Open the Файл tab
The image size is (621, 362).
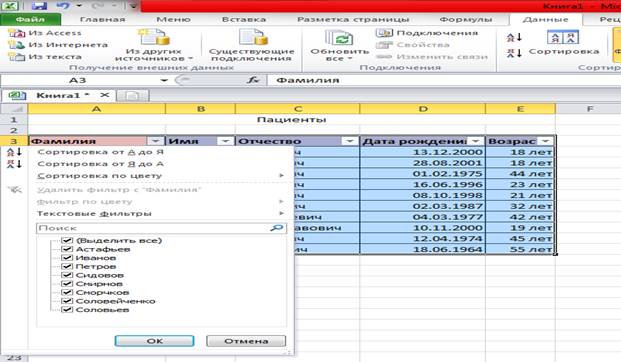[30, 19]
